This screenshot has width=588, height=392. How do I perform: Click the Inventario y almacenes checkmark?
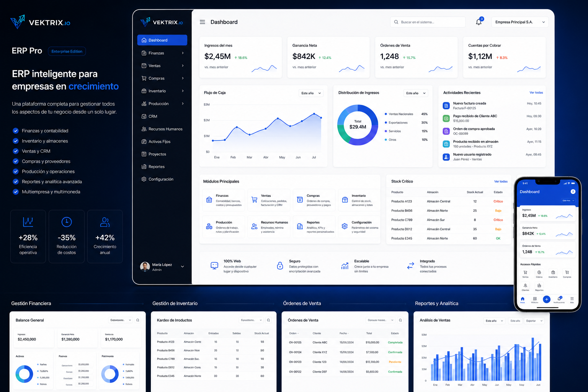point(16,141)
